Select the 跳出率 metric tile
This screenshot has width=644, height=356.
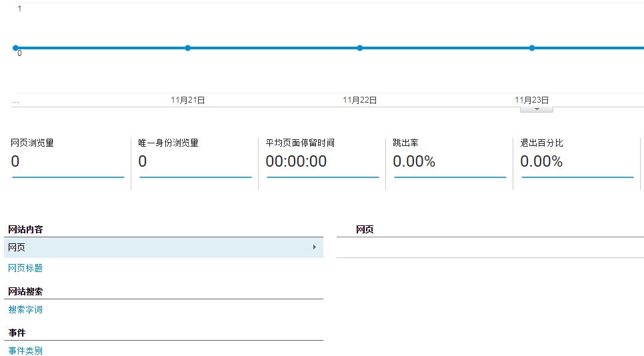tap(450, 159)
